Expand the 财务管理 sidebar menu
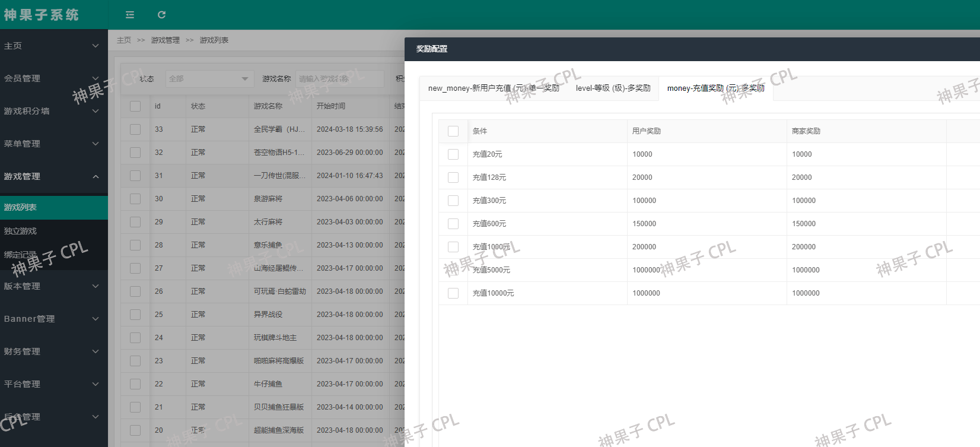Viewport: 980px width, 447px height. 54,351
